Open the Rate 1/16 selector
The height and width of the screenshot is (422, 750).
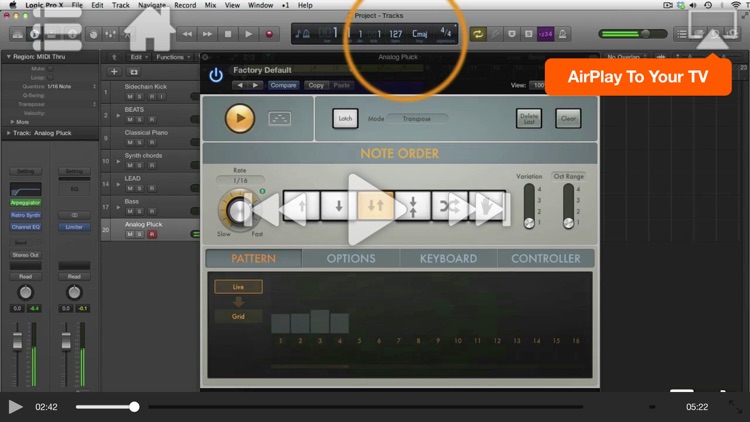click(x=240, y=180)
